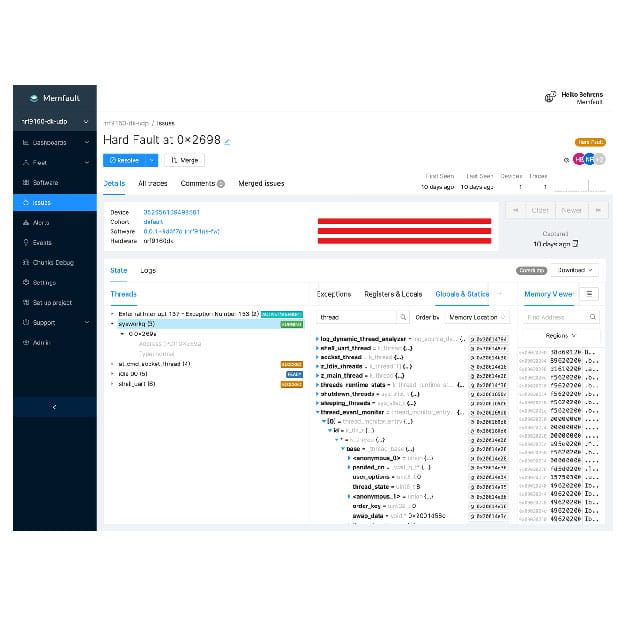Open Alerts from the sidebar
Screen dimensions: 640x640
(41, 222)
